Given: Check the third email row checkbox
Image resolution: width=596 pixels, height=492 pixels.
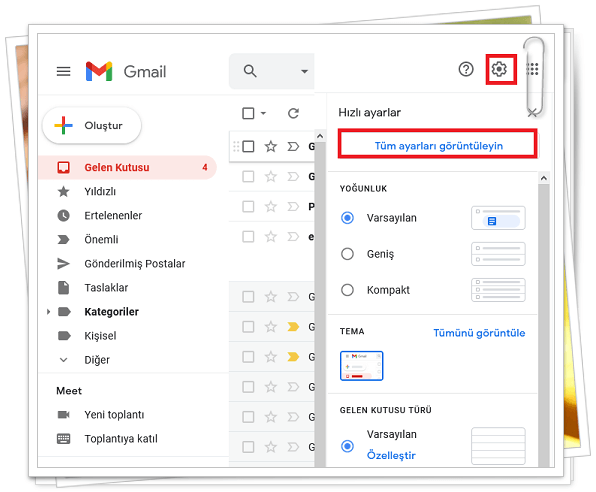Looking at the screenshot, I should coord(248,206).
